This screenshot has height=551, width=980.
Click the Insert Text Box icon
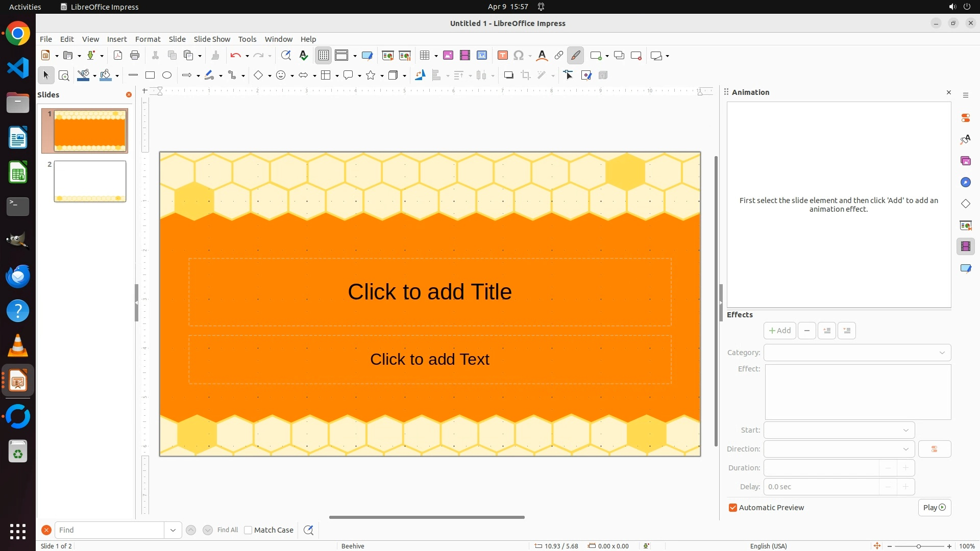[x=503, y=56]
